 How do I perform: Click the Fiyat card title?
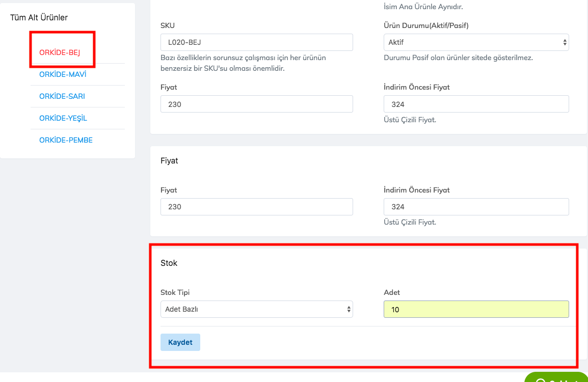[x=169, y=160]
